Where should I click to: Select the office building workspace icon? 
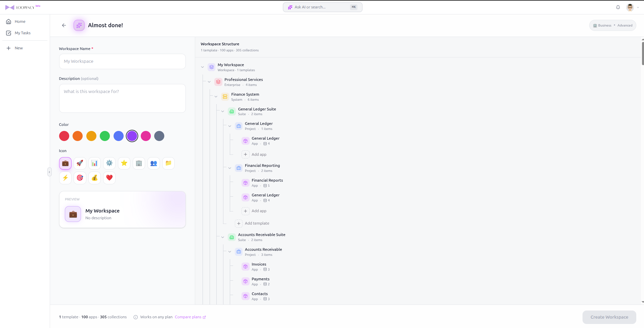coord(139,163)
